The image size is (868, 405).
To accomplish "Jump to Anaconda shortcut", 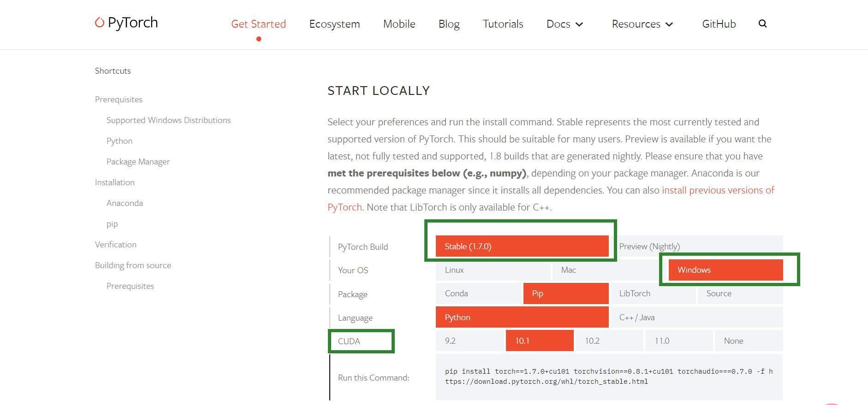I will tap(125, 203).
